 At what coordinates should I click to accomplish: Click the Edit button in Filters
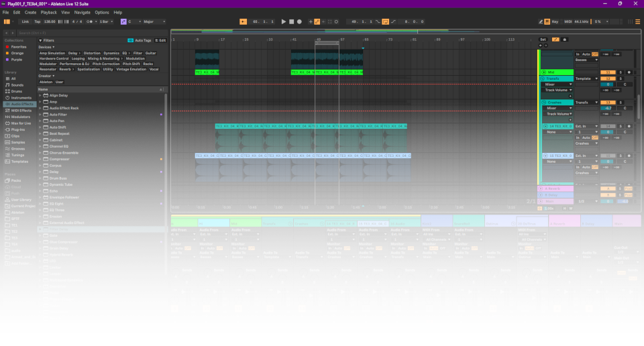[x=160, y=40]
